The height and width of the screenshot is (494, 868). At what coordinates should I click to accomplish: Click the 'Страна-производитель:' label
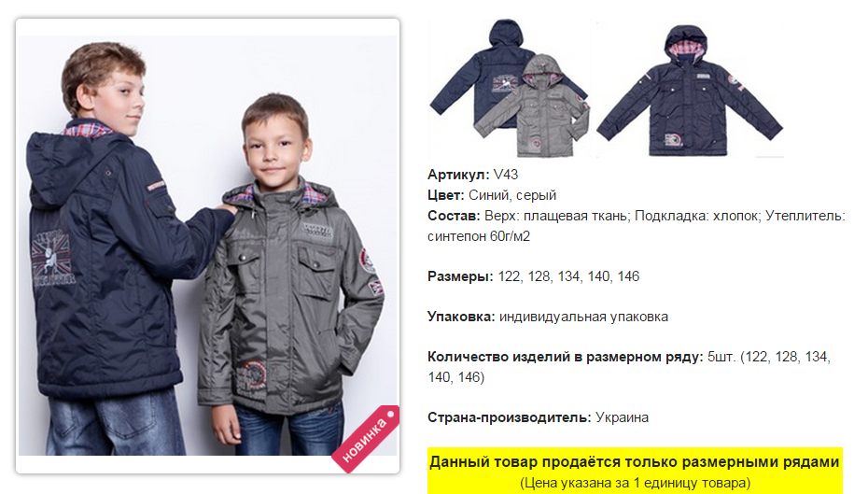pos(510,417)
